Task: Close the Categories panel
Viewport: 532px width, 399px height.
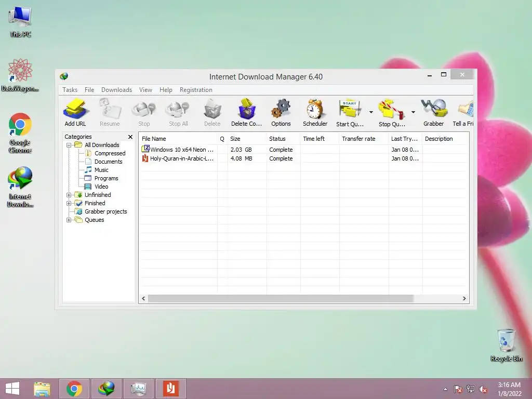Action: click(x=130, y=137)
